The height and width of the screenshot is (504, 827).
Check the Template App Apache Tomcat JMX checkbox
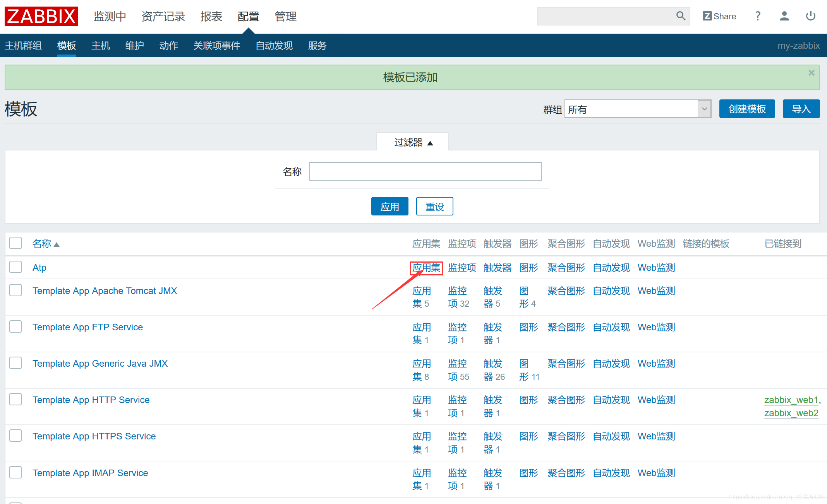click(x=15, y=290)
